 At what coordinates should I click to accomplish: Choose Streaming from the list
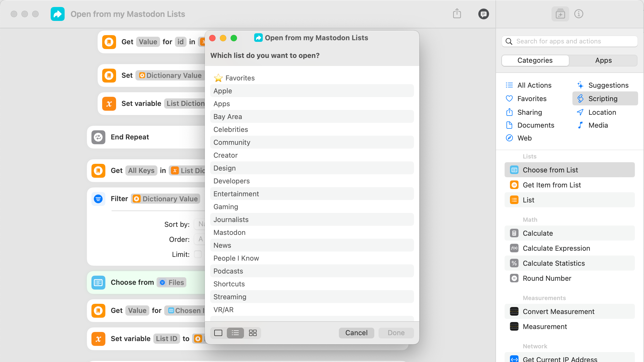click(x=312, y=297)
